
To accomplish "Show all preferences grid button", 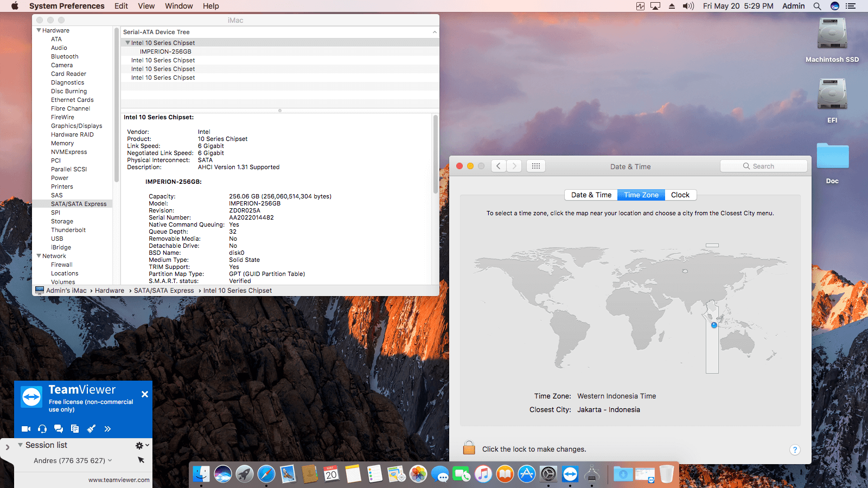I will point(535,166).
